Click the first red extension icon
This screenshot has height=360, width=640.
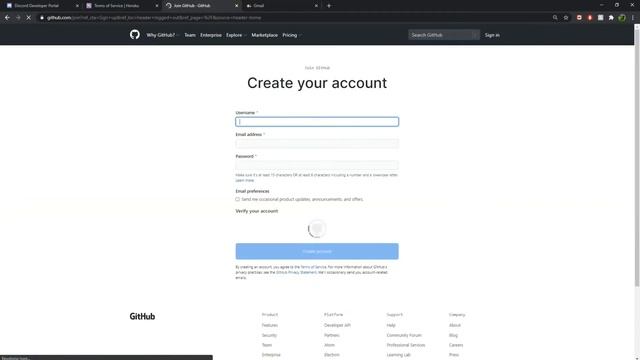pyautogui.click(x=579, y=18)
